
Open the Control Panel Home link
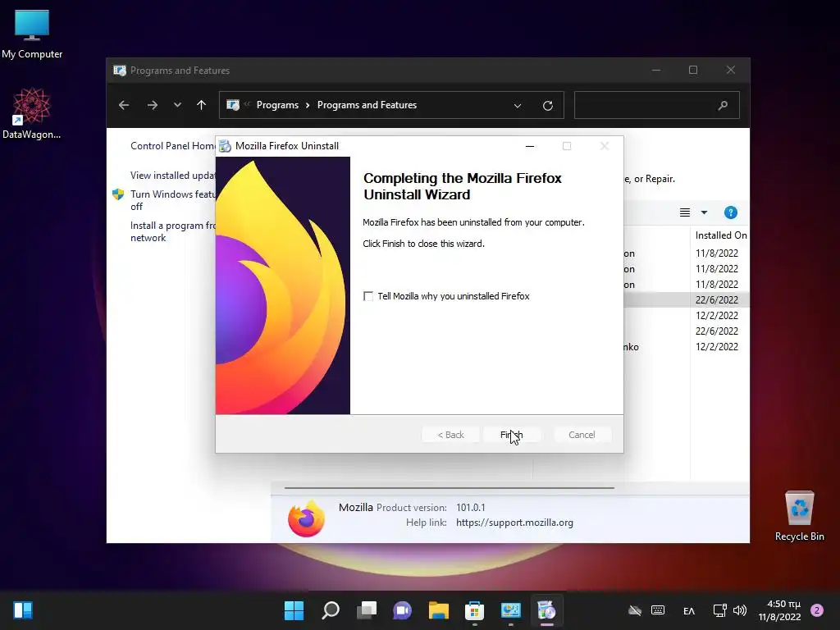pos(173,146)
